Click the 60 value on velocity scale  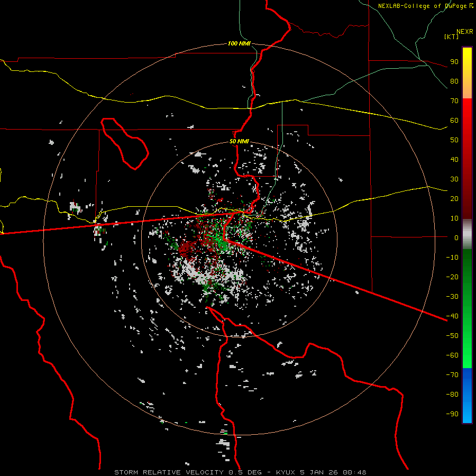[x=454, y=121]
